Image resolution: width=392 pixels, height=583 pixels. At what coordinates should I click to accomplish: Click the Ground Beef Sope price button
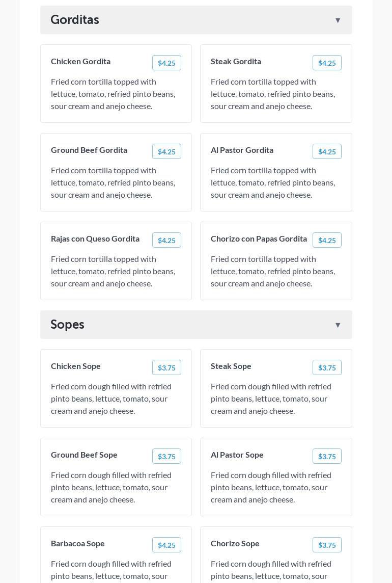166,456
